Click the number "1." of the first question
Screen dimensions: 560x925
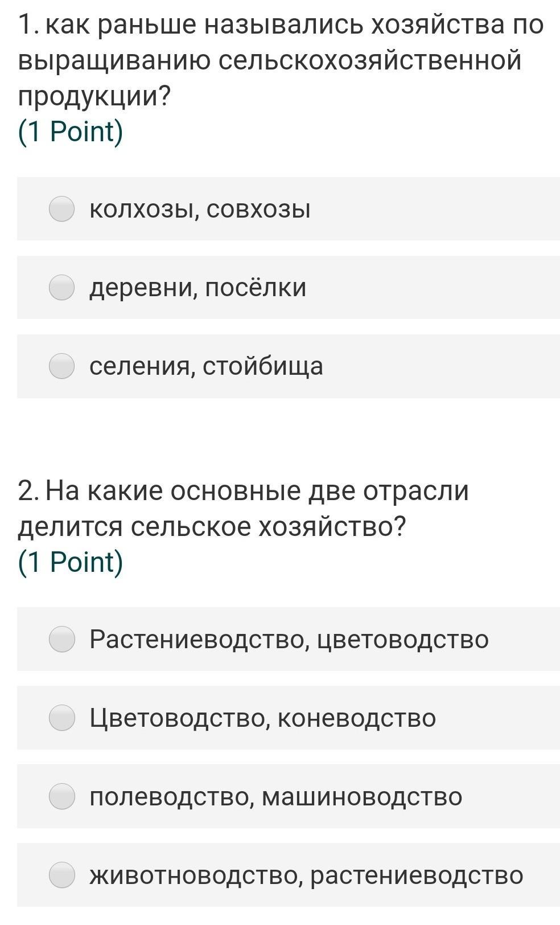coord(28,25)
